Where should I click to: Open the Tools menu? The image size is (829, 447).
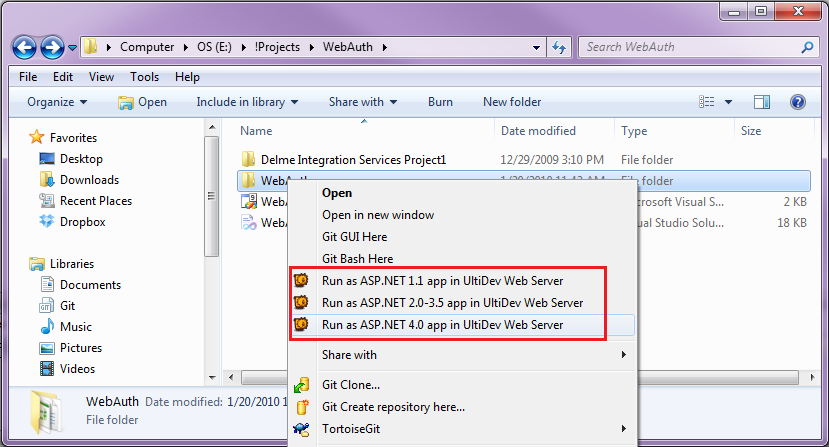144,77
